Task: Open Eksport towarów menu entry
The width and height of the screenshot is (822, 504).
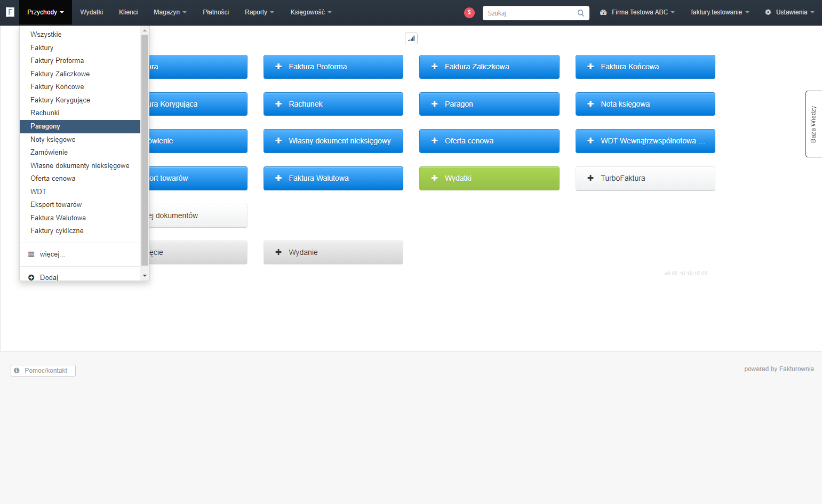Action: (80, 205)
